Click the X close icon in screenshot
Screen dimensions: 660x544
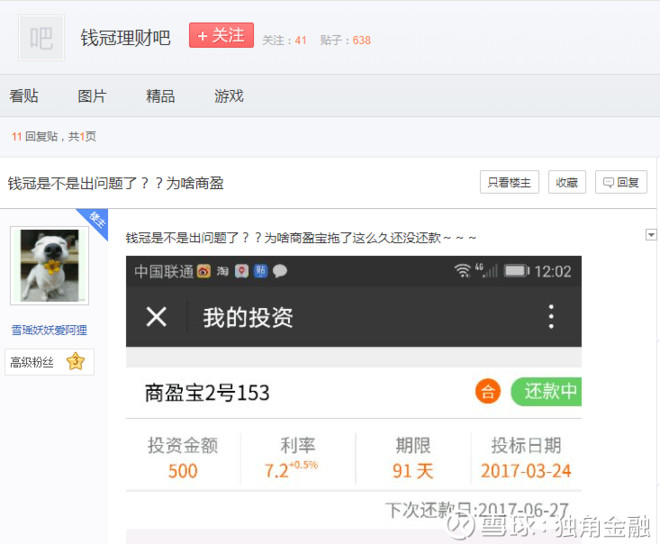(x=157, y=317)
